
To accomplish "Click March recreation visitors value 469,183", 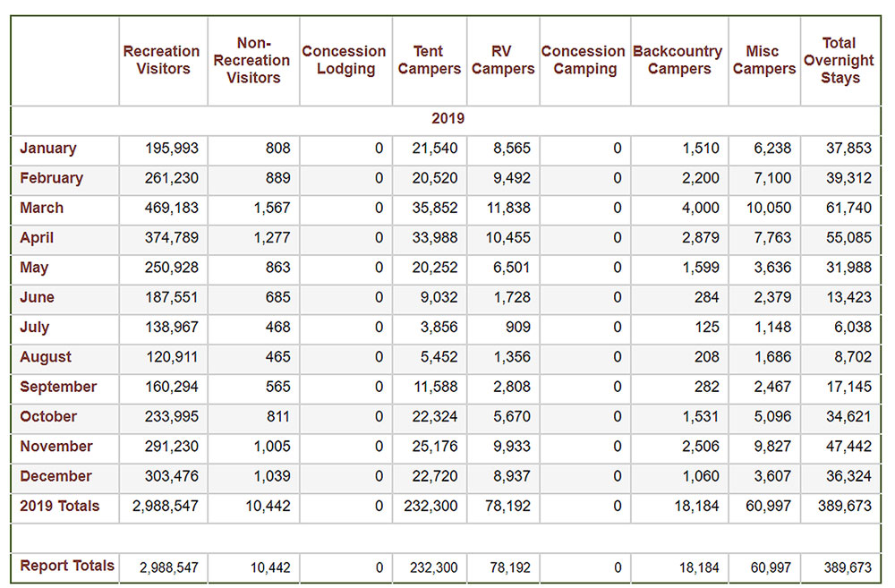I will (173, 209).
